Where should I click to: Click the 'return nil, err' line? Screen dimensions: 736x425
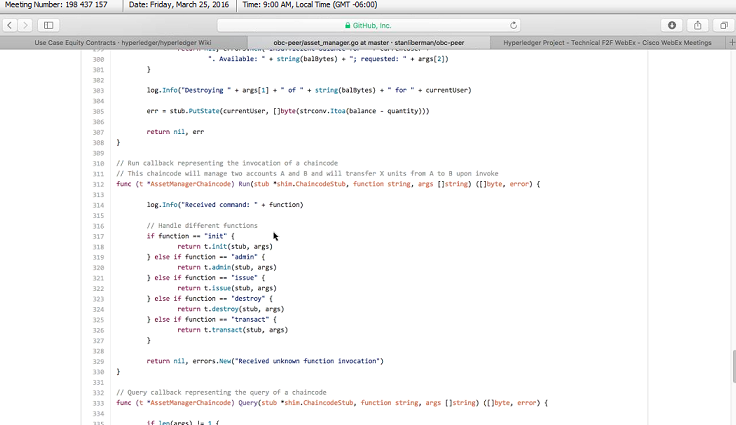click(175, 132)
